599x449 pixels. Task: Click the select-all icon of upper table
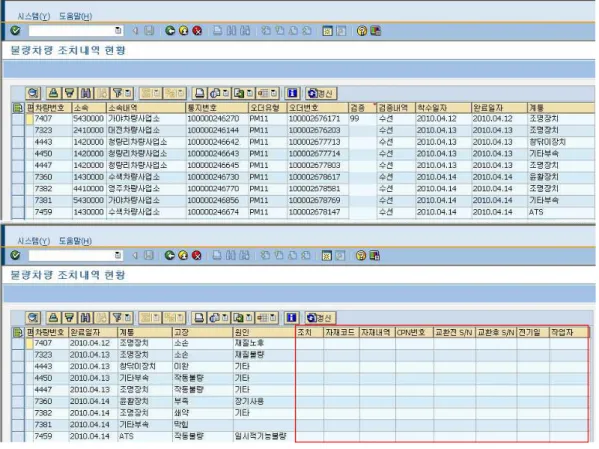tap(18, 108)
